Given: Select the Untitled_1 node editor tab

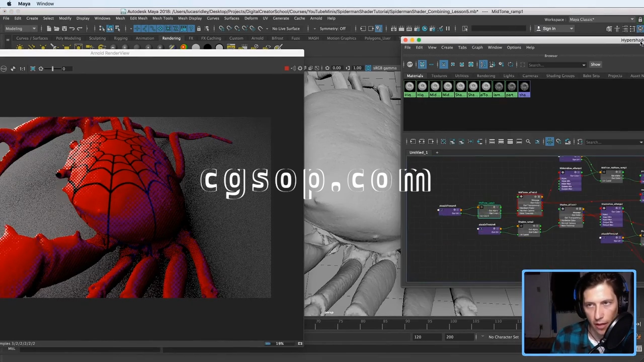Looking at the screenshot, I should tap(419, 152).
